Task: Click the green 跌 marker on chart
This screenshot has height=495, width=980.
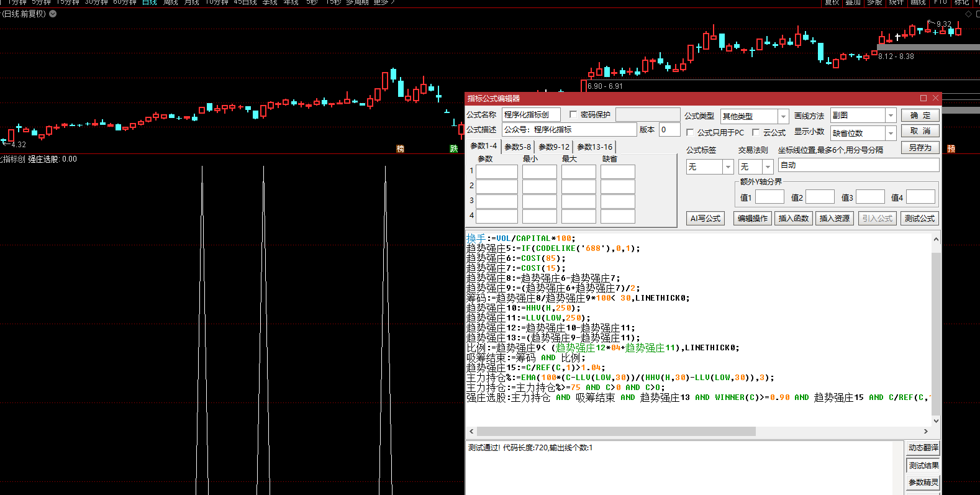Action: point(454,149)
